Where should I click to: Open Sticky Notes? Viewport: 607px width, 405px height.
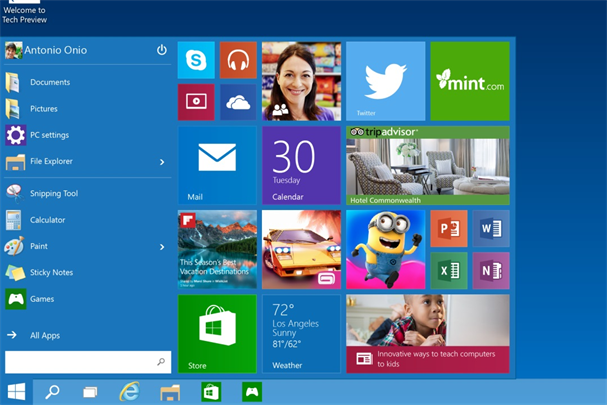pos(87,272)
